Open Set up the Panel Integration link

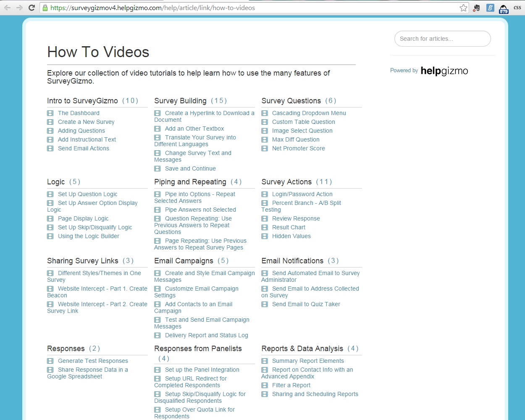point(202,370)
